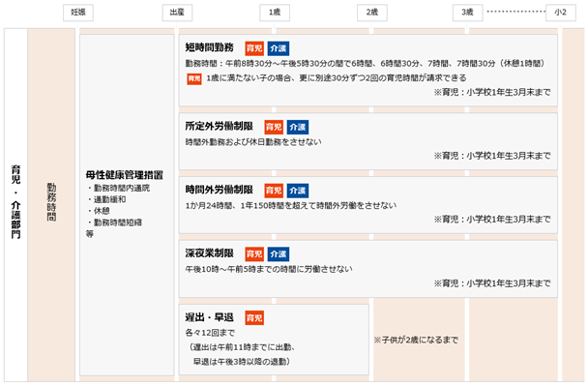588x386 pixels.
Task: Select the 出産 timeline marker
Action: (x=177, y=13)
